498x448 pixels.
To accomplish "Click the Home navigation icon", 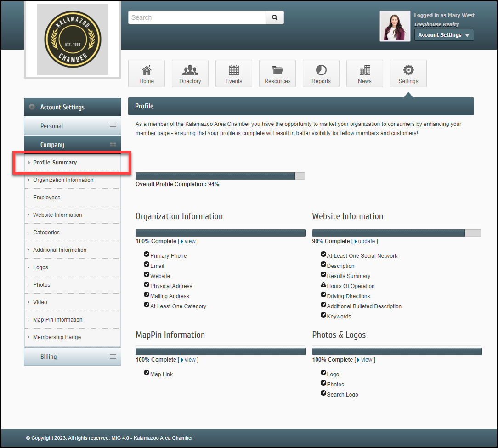I will (146, 70).
